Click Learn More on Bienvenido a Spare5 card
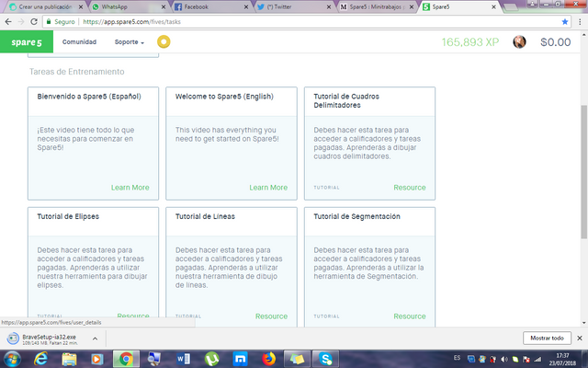The height and width of the screenshot is (368, 588). (x=130, y=188)
